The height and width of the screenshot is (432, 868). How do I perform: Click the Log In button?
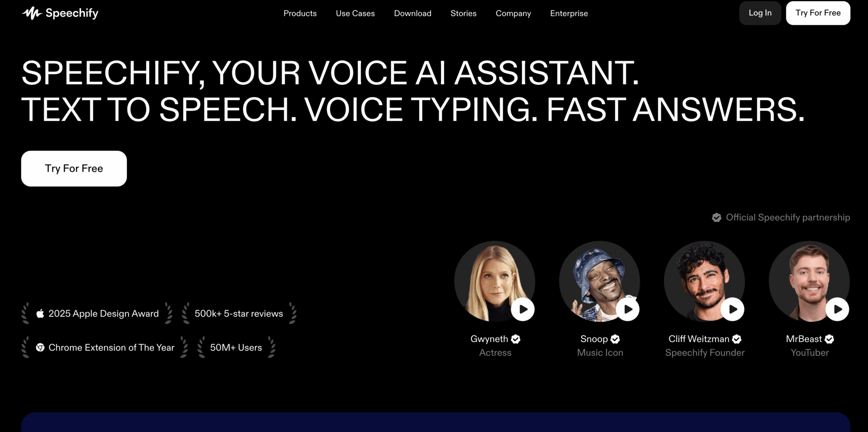760,13
